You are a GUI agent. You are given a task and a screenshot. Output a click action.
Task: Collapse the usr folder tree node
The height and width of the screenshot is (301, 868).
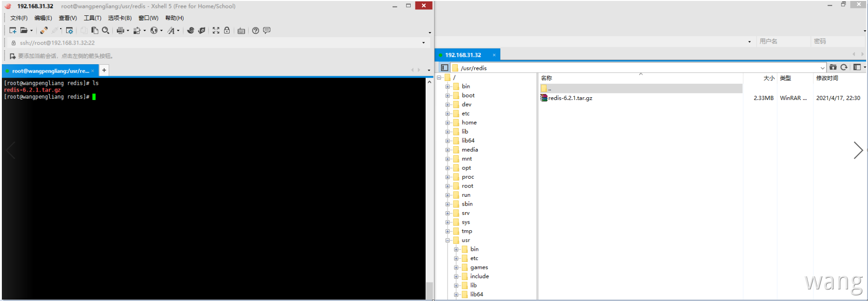448,241
